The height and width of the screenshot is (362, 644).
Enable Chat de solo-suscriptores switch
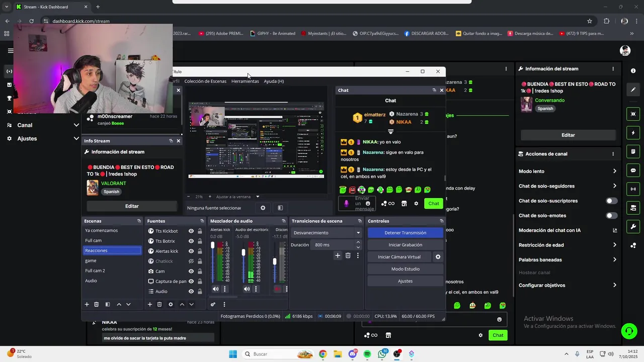click(611, 201)
